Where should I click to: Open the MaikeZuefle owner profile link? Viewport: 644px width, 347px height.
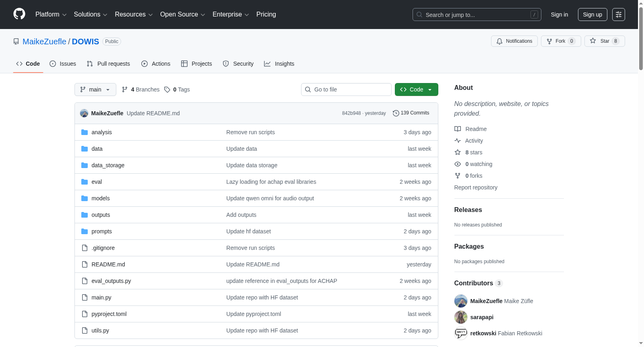44,42
